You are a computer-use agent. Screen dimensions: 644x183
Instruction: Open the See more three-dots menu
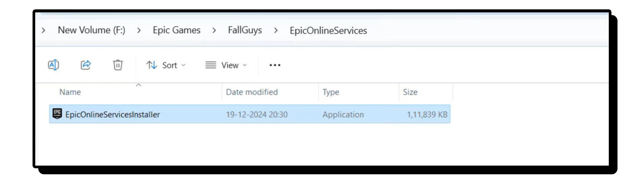275,65
